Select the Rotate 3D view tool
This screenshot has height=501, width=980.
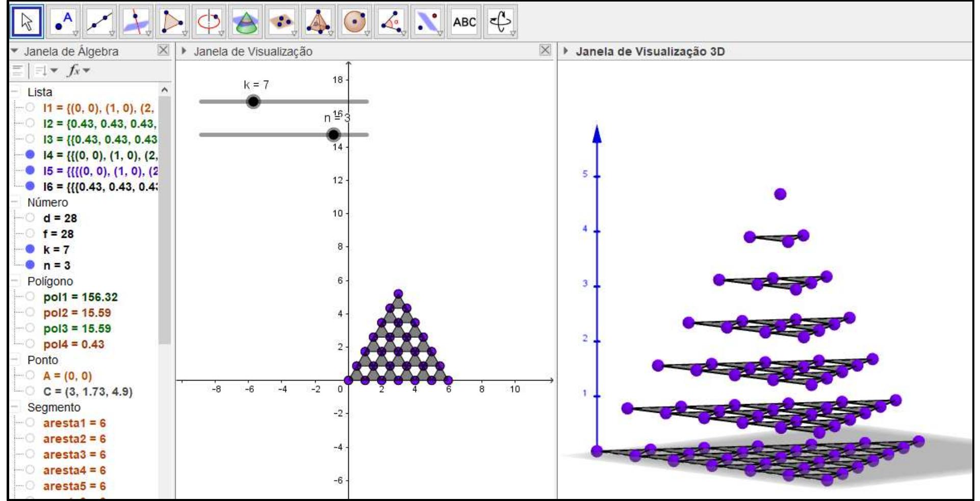coord(500,21)
